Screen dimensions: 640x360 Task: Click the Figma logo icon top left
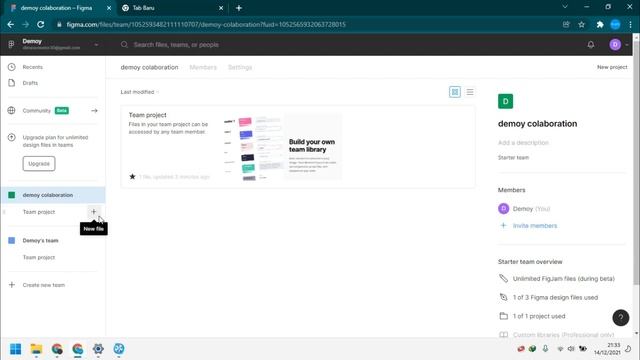tap(11, 44)
